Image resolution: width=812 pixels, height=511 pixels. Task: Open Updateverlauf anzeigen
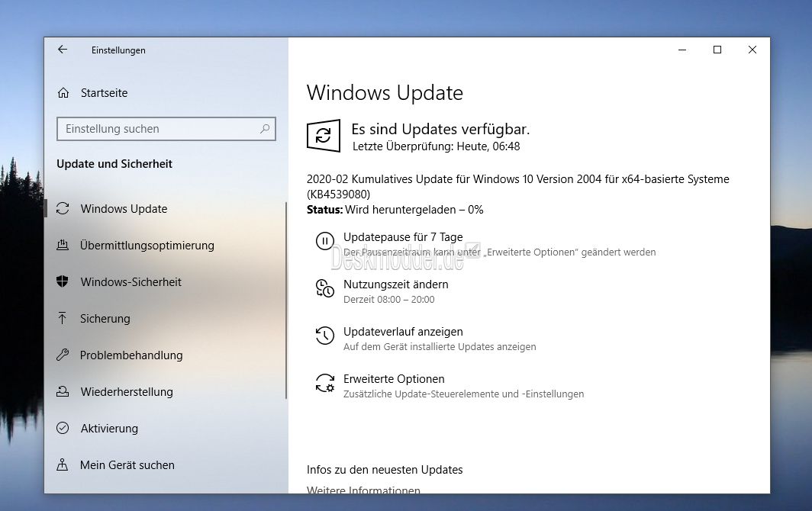pos(403,331)
